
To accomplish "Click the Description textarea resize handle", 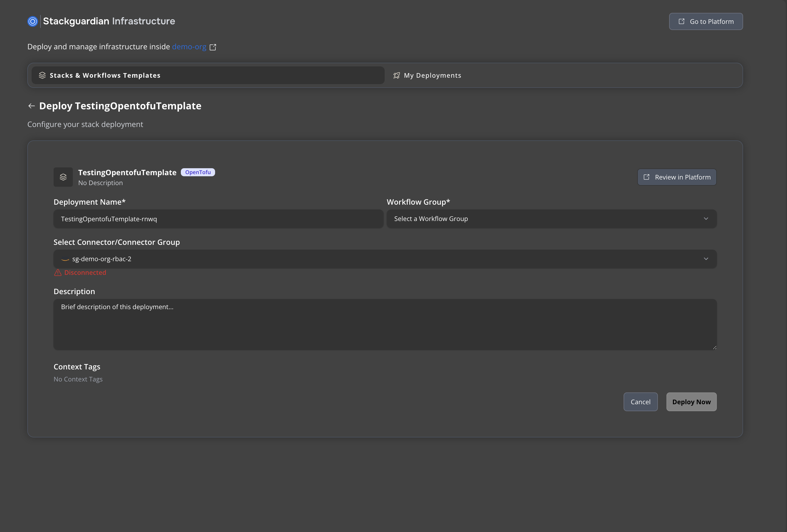I will pos(714,347).
